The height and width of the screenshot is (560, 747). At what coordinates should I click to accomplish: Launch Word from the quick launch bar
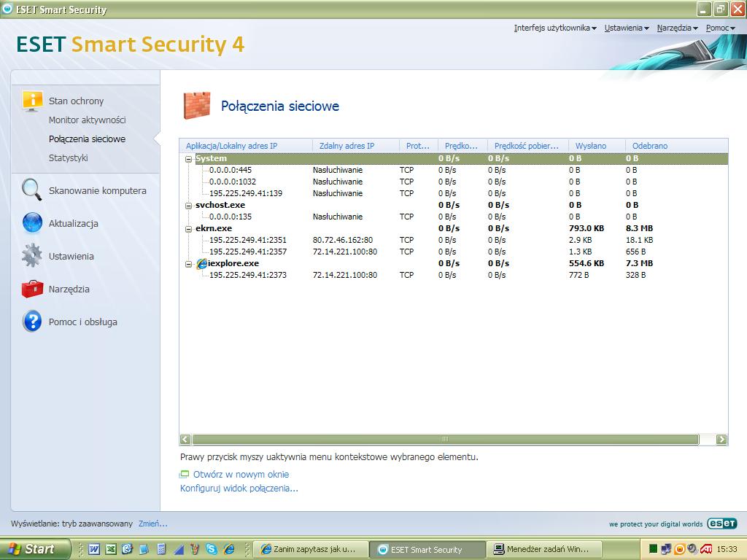(94, 549)
